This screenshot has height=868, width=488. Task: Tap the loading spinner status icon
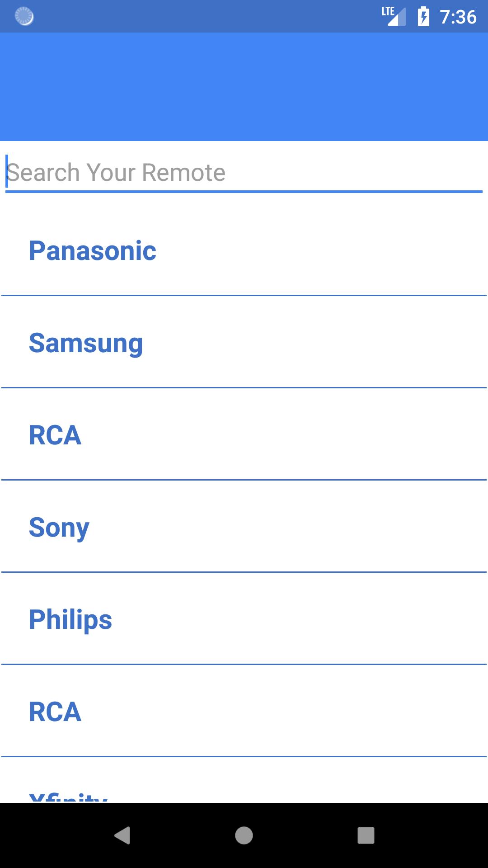click(x=24, y=17)
